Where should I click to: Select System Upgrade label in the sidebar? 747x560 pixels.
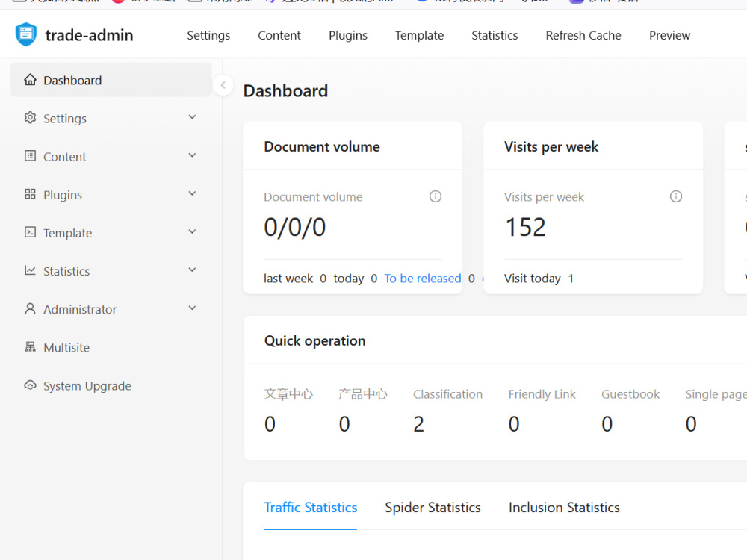(87, 386)
